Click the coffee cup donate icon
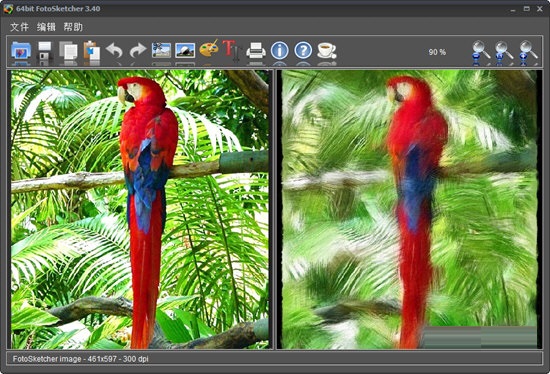Image resolution: width=550 pixels, height=374 pixels. (327, 50)
